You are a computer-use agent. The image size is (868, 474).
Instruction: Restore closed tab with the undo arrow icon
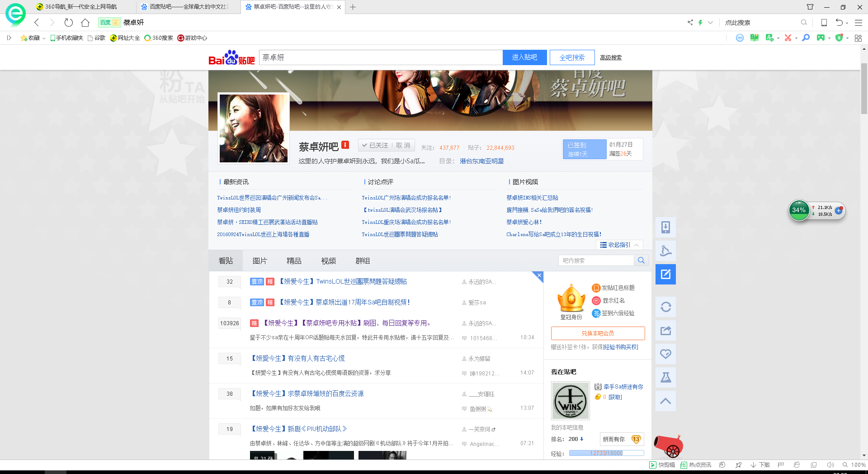[x=839, y=23]
